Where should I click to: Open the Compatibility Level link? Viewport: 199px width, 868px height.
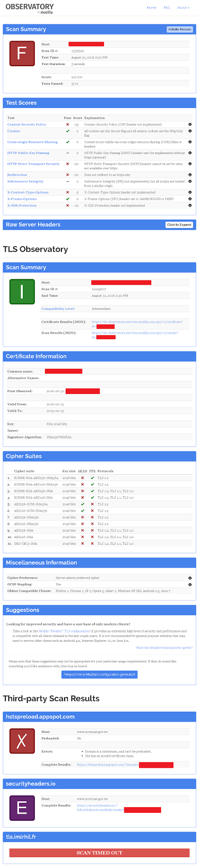point(58,309)
